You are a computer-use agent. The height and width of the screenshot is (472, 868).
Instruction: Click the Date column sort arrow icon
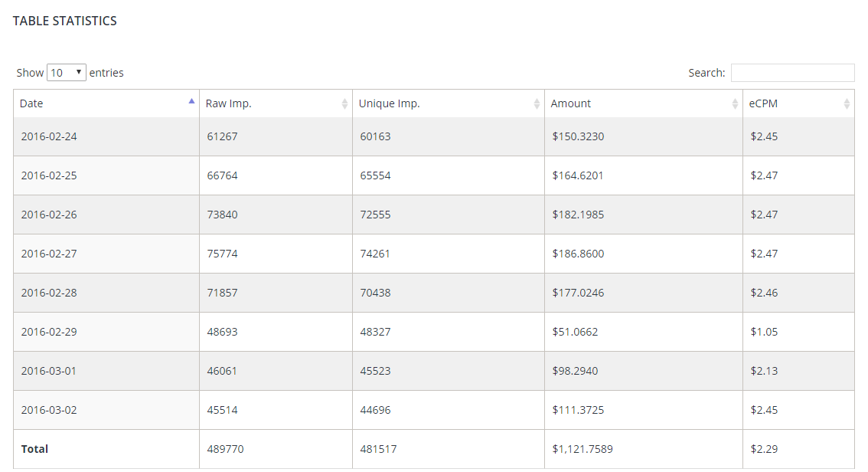191,100
